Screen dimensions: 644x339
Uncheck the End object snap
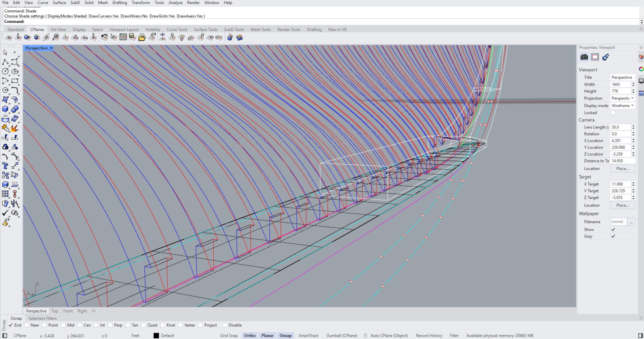tap(11, 325)
